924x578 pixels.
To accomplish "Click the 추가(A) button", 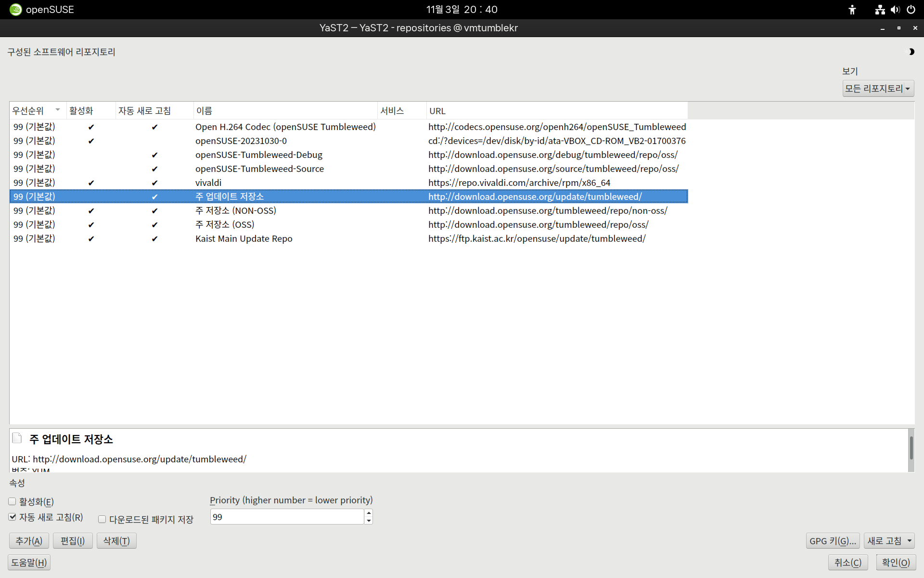I will click(x=29, y=541).
